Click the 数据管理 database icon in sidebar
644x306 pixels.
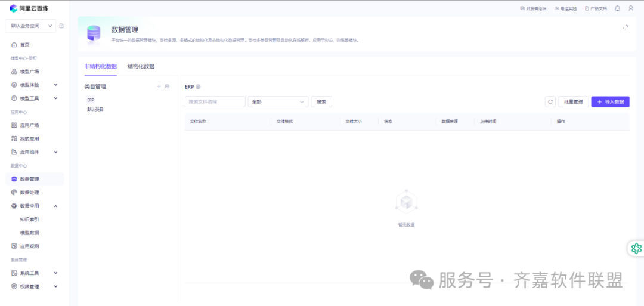(x=14, y=179)
